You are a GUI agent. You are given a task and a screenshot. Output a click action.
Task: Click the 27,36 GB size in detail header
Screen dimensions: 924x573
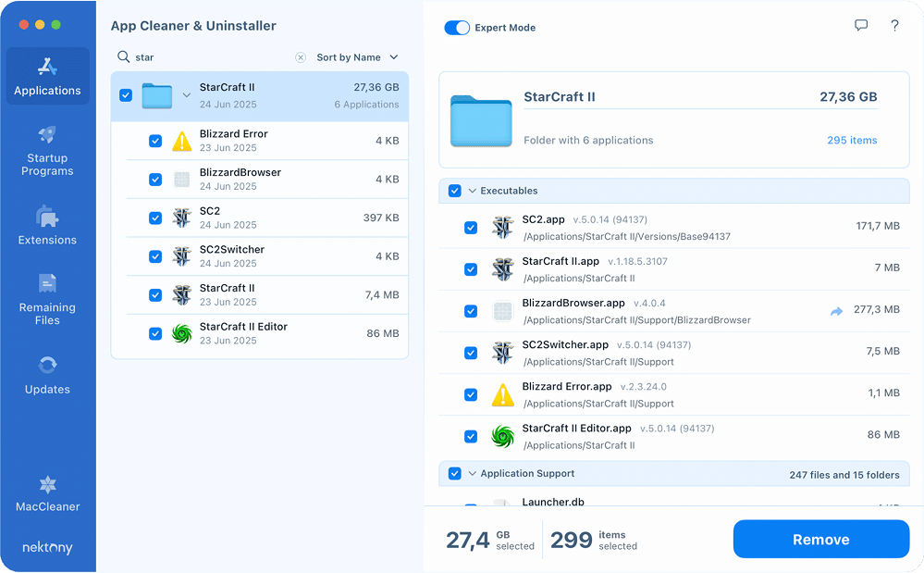(848, 96)
